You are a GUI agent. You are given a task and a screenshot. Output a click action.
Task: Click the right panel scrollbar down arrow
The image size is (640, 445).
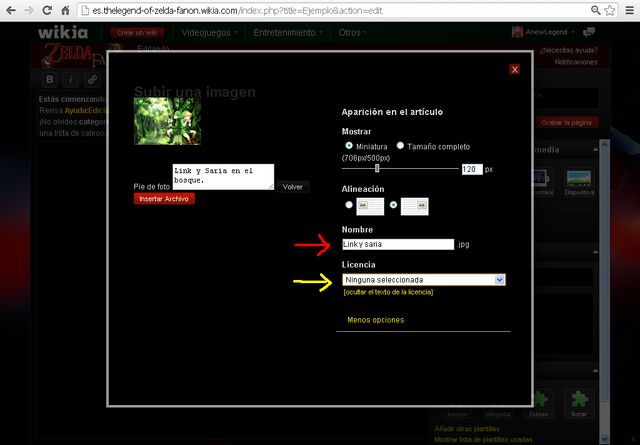tap(604, 439)
